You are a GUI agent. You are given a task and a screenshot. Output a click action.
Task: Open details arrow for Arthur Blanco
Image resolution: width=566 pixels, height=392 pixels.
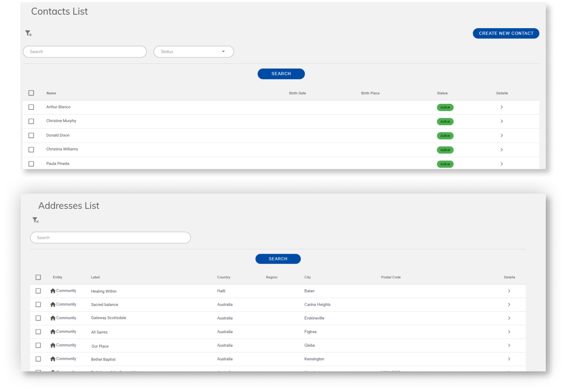pos(502,107)
